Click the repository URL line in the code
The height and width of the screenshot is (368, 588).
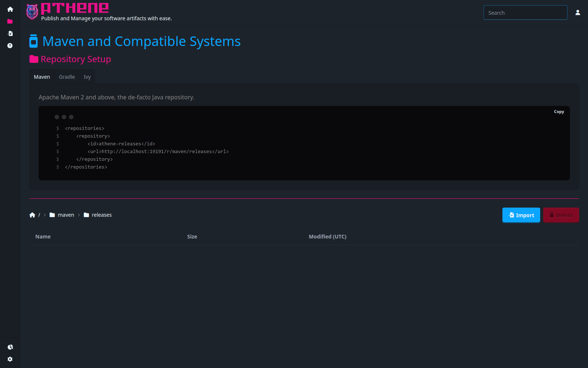[x=158, y=152]
